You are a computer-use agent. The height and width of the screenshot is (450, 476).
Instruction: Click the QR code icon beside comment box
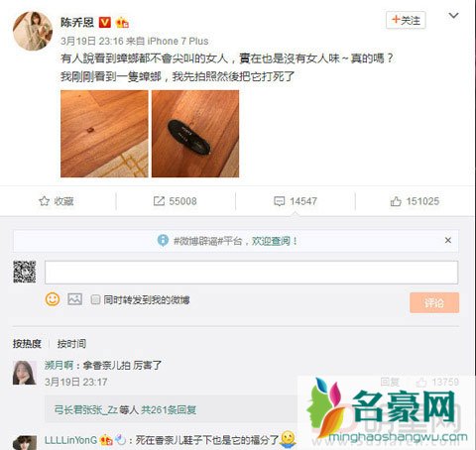point(25,272)
